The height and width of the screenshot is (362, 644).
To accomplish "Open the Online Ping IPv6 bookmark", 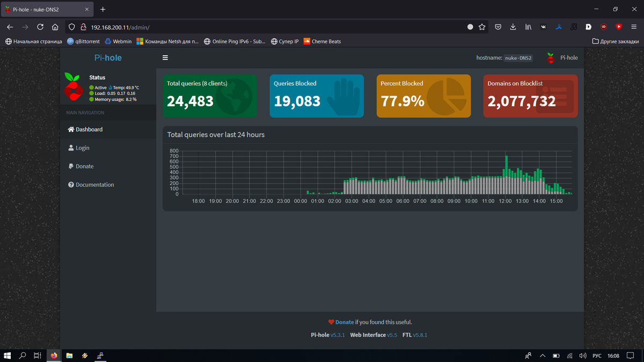I will tap(235, 41).
